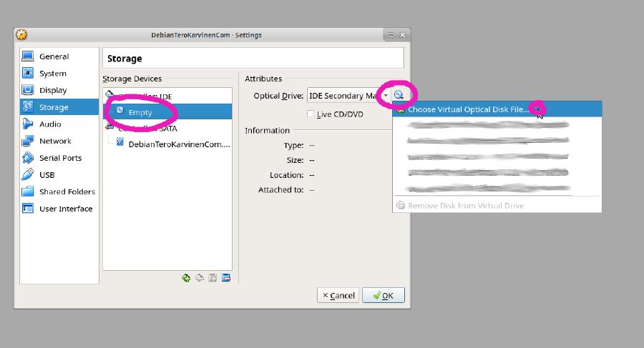Click the add controller icon below the storage tree
The width and height of the screenshot is (644, 348).
(x=186, y=278)
